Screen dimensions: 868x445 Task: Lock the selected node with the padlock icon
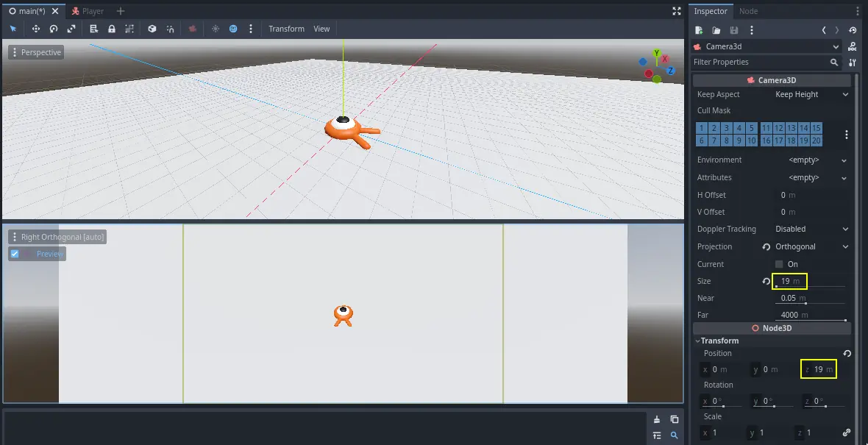click(x=112, y=29)
